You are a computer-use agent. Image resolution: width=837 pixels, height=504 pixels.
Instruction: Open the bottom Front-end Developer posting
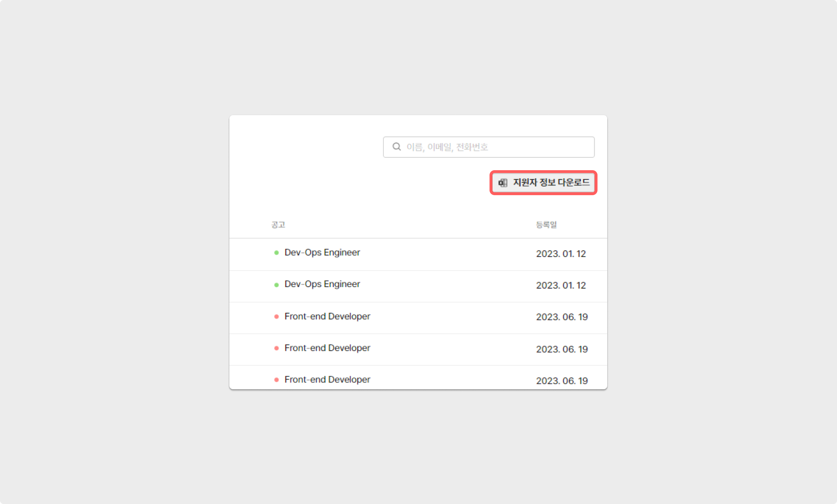tap(327, 379)
